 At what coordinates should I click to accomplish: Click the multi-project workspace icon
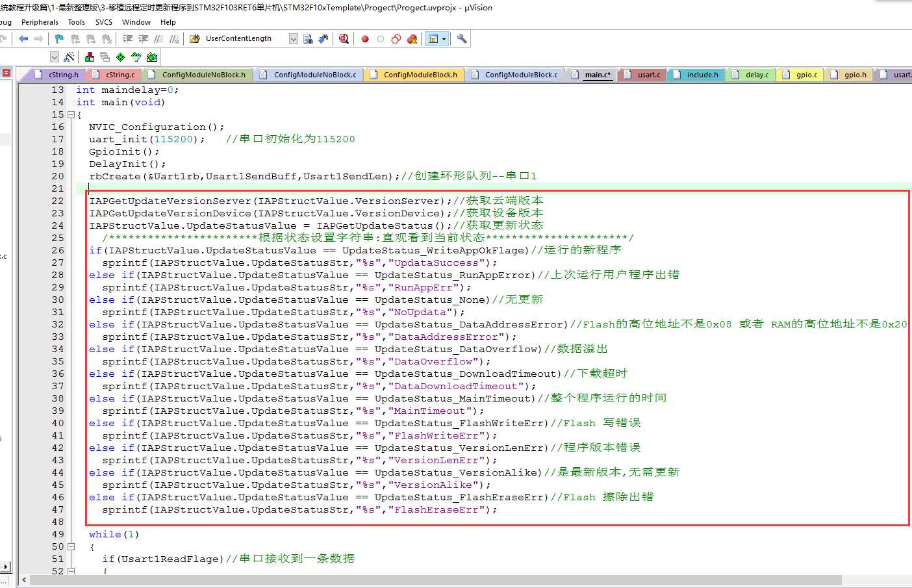(x=105, y=57)
